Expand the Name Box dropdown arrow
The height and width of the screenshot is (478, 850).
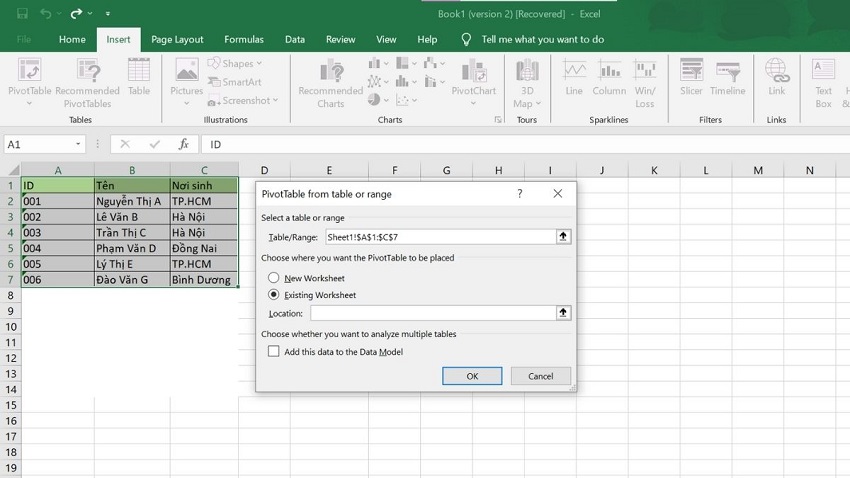pos(78,145)
